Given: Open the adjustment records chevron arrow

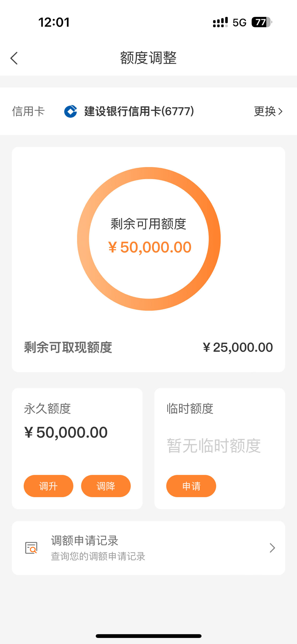Looking at the screenshot, I should click(272, 548).
